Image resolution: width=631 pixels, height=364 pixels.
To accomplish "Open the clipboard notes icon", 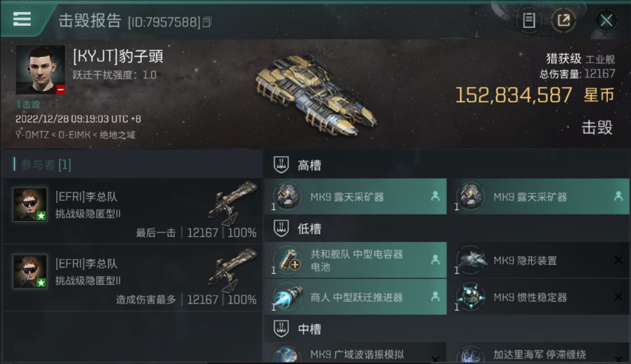I will [x=529, y=20].
